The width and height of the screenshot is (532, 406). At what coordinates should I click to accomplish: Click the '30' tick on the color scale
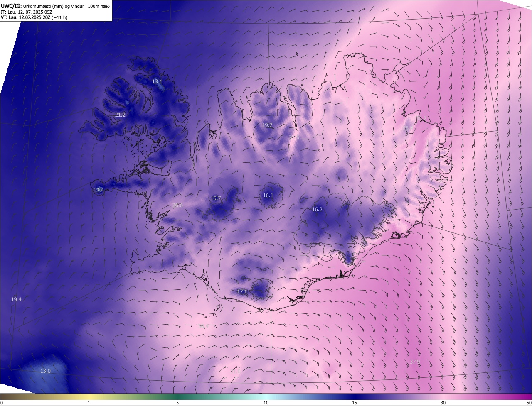[x=443, y=403]
